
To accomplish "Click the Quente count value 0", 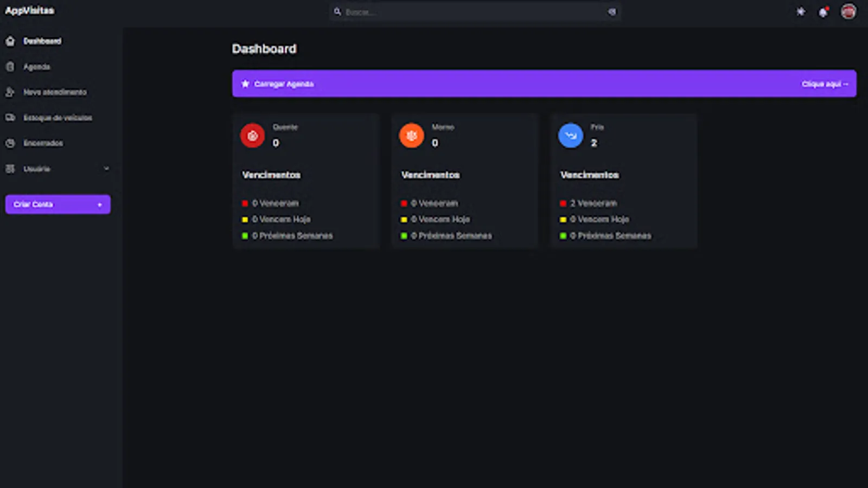I will (276, 143).
